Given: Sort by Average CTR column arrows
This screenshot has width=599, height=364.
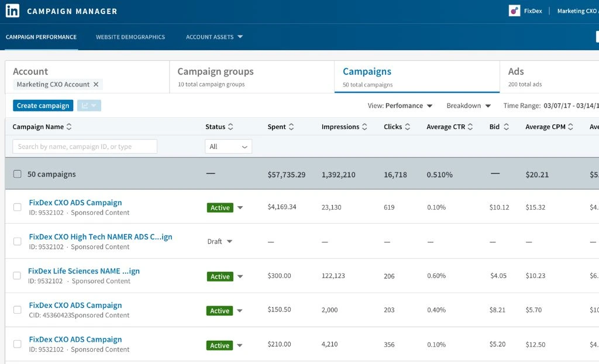Looking at the screenshot, I should click(x=470, y=127).
